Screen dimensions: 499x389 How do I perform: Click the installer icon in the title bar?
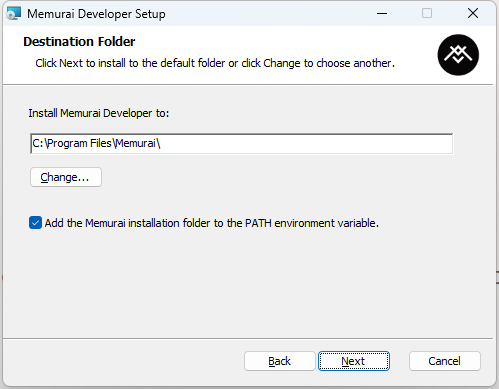[14, 14]
